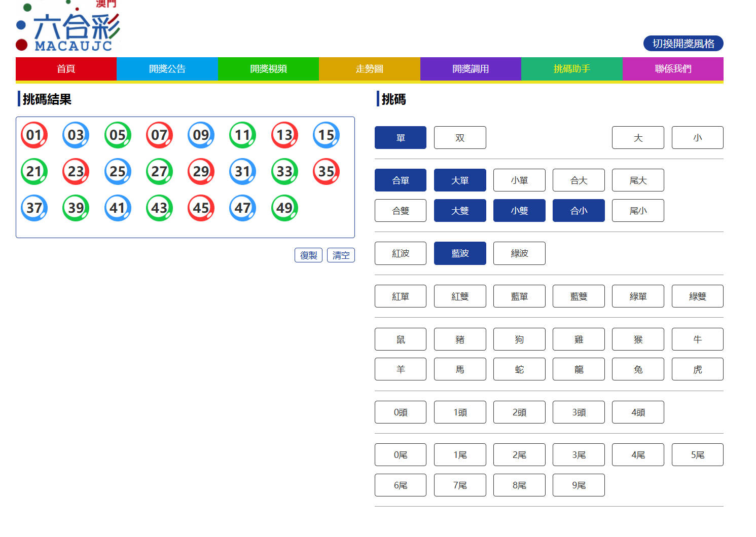Enable the 9尾 tail filter
This screenshot has height=537, width=756.
[x=578, y=485]
